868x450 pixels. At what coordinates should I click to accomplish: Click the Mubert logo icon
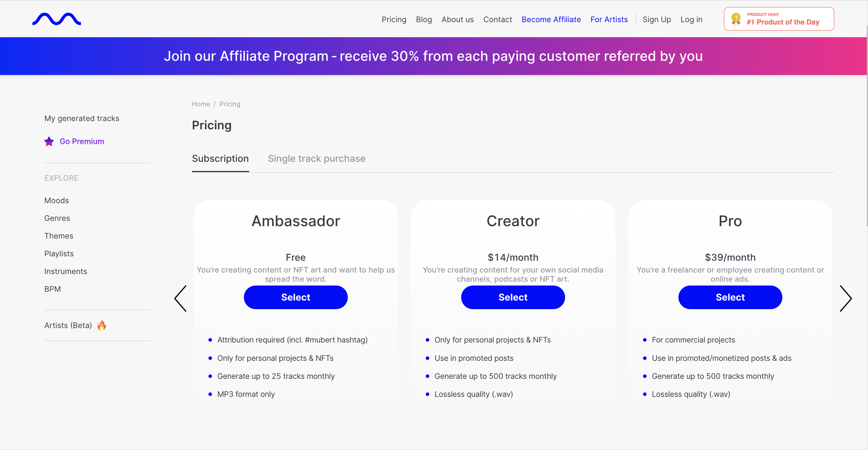point(57,18)
